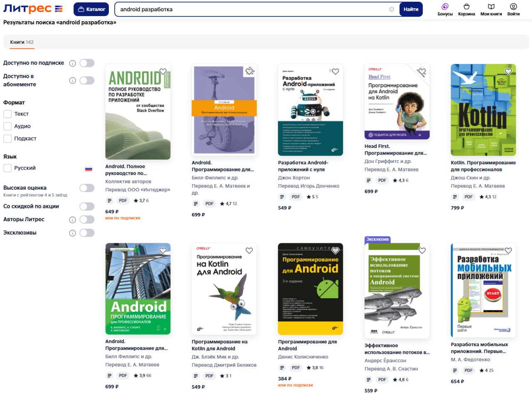Favorite Колисниченко's Программирование для Android

(335, 250)
